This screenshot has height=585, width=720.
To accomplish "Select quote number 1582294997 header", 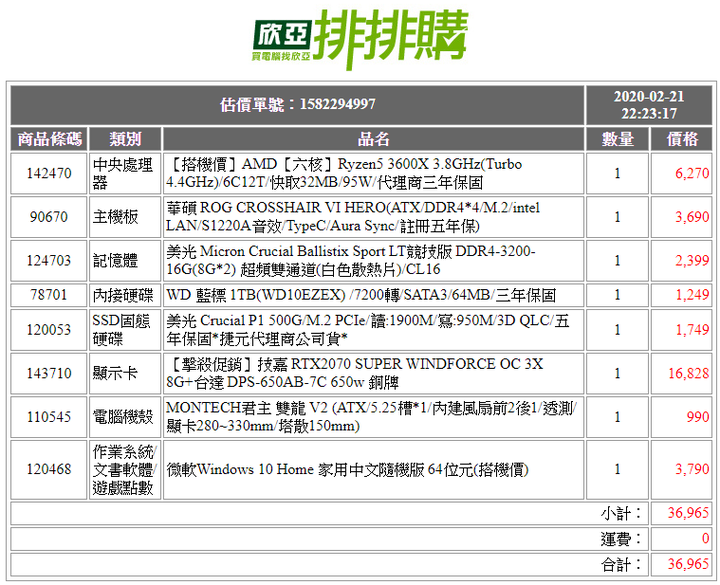I will click(x=298, y=105).
